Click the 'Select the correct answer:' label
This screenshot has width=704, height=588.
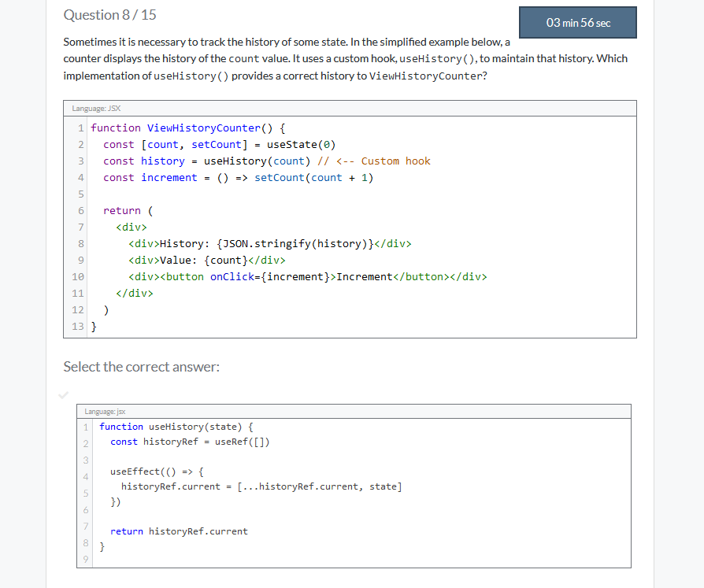pos(142,367)
